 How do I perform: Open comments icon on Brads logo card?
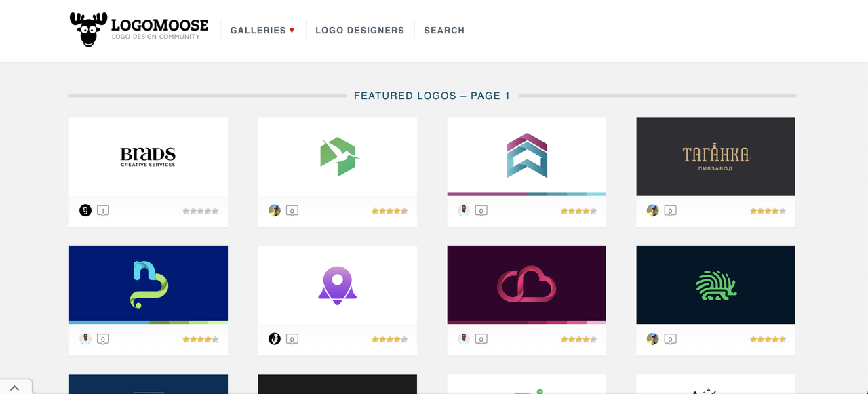coord(103,211)
